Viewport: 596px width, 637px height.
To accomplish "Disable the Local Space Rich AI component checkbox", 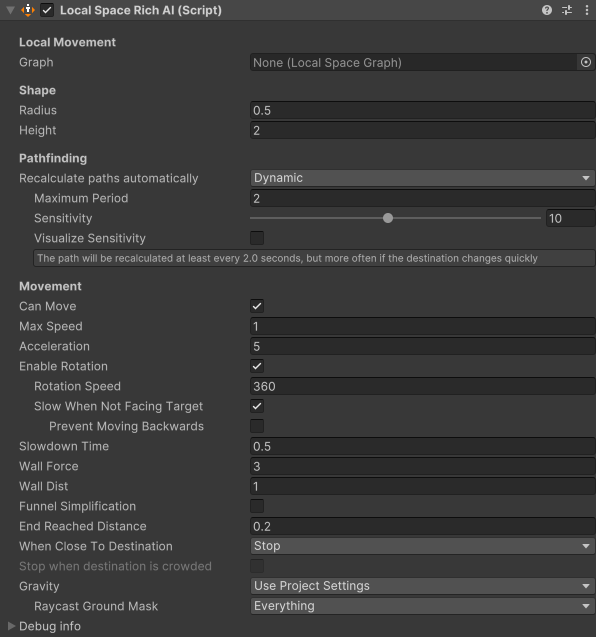I will click(x=47, y=10).
